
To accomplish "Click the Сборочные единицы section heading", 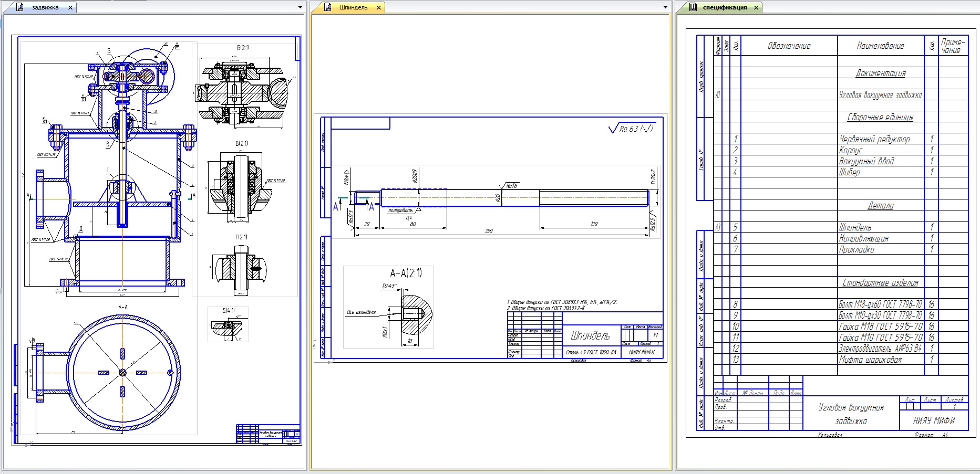I will [x=881, y=117].
